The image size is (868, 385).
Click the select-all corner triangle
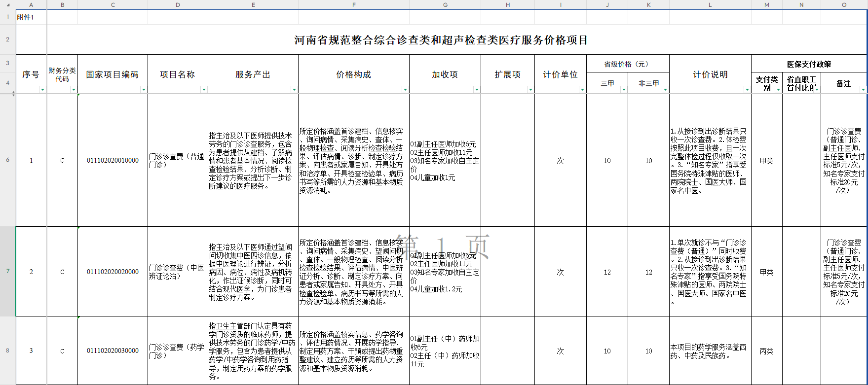[8, 5]
